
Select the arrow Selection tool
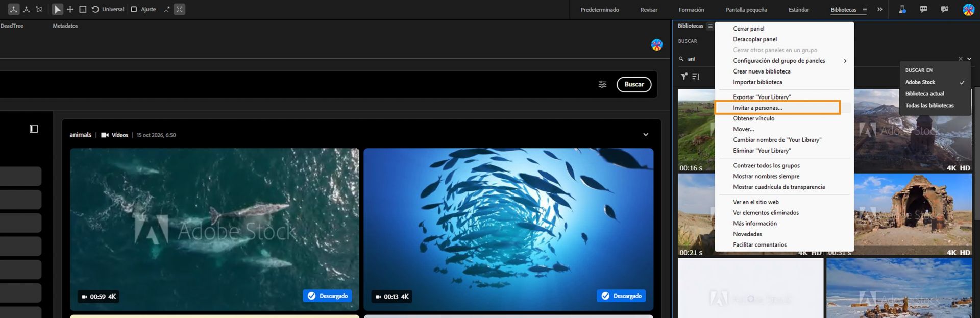[x=58, y=9]
